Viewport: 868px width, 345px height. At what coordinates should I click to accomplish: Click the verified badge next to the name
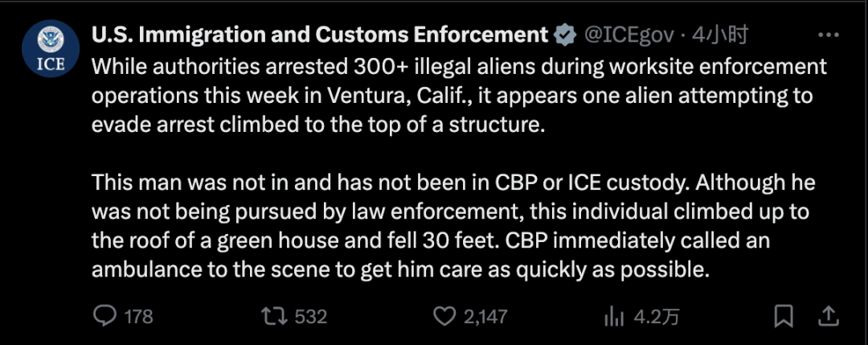[x=566, y=36]
